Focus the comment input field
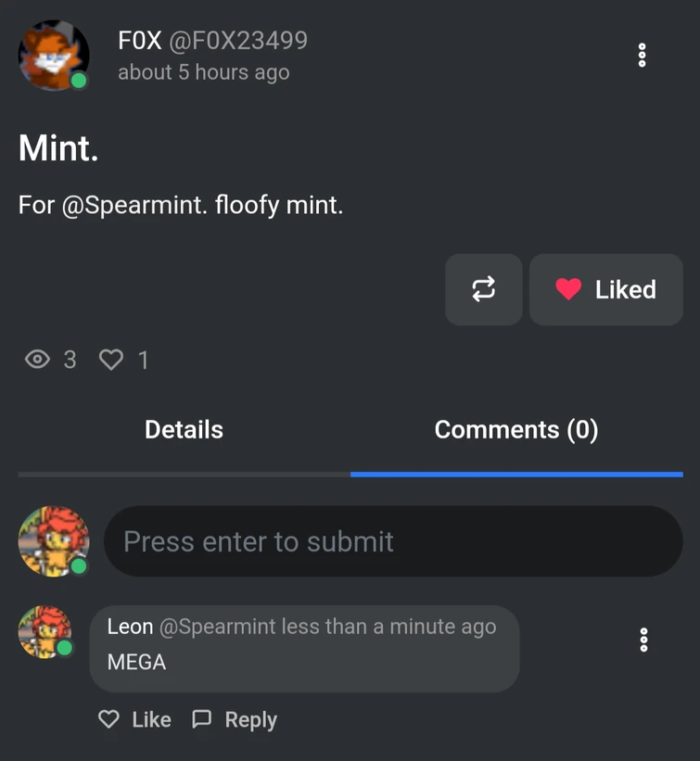 tap(392, 541)
